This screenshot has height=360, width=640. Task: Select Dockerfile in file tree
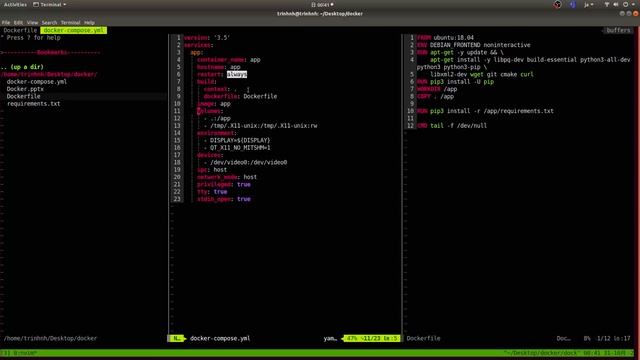(23, 96)
